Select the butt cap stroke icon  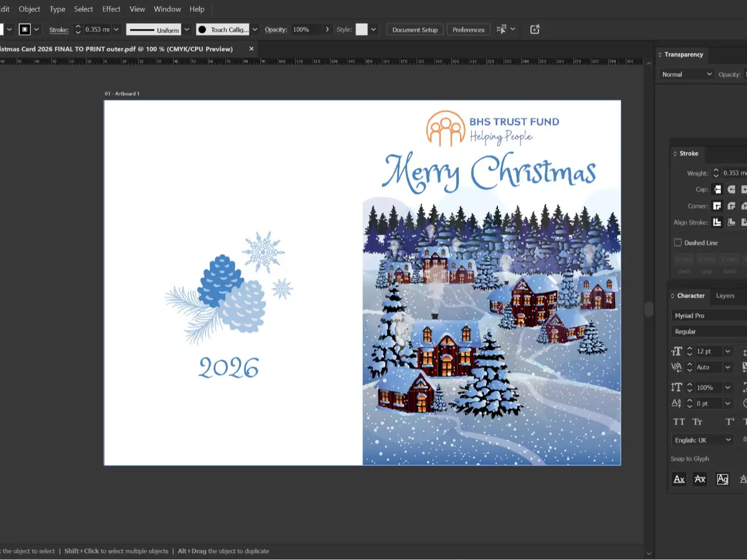coord(717,189)
